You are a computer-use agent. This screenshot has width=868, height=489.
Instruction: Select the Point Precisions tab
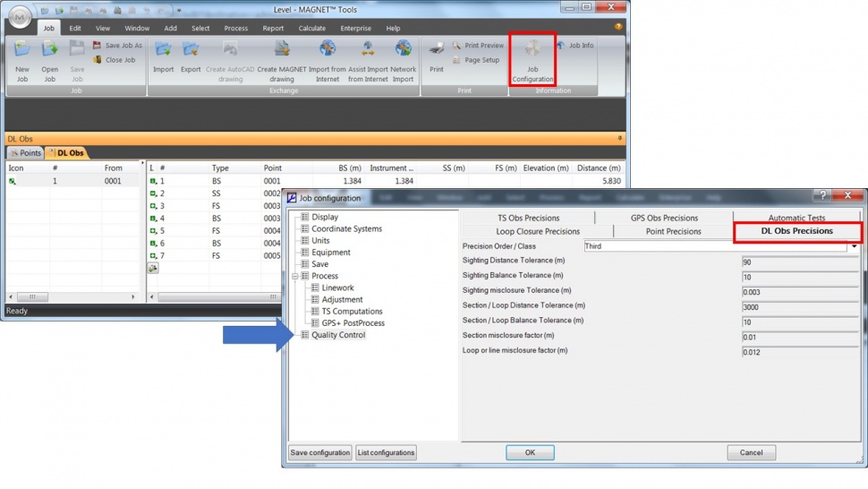pyautogui.click(x=673, y=231)
